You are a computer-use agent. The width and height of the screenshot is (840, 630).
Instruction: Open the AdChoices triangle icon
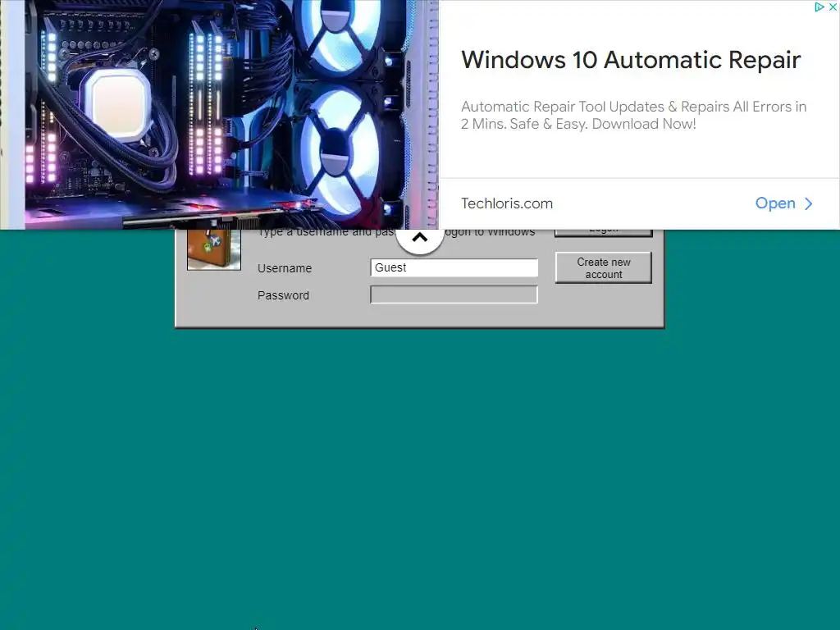pos(819,7)
